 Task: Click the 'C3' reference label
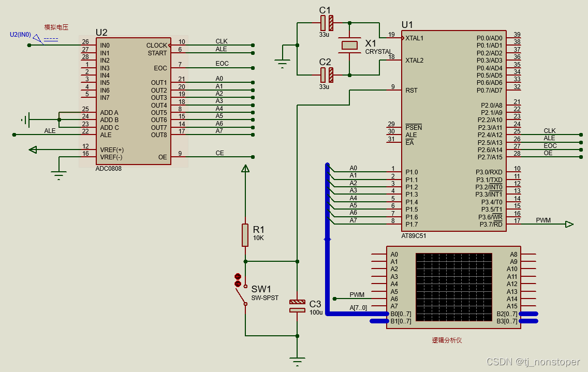315,304
